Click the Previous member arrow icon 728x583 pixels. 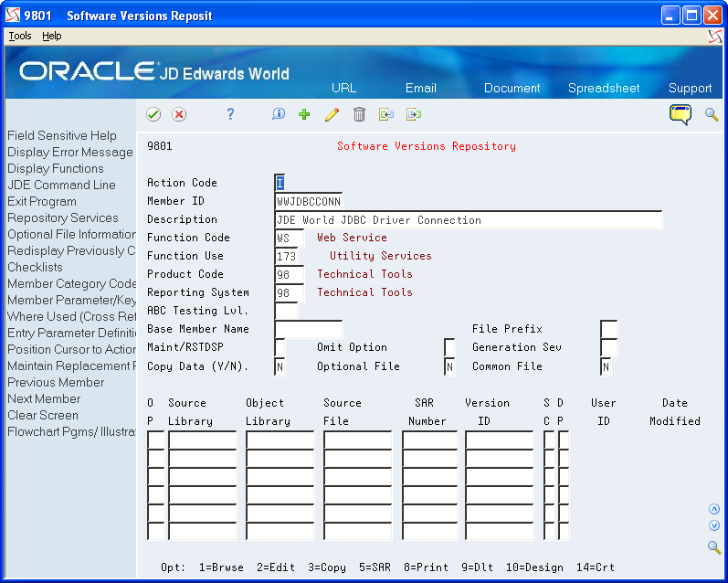tap(386, 114)
